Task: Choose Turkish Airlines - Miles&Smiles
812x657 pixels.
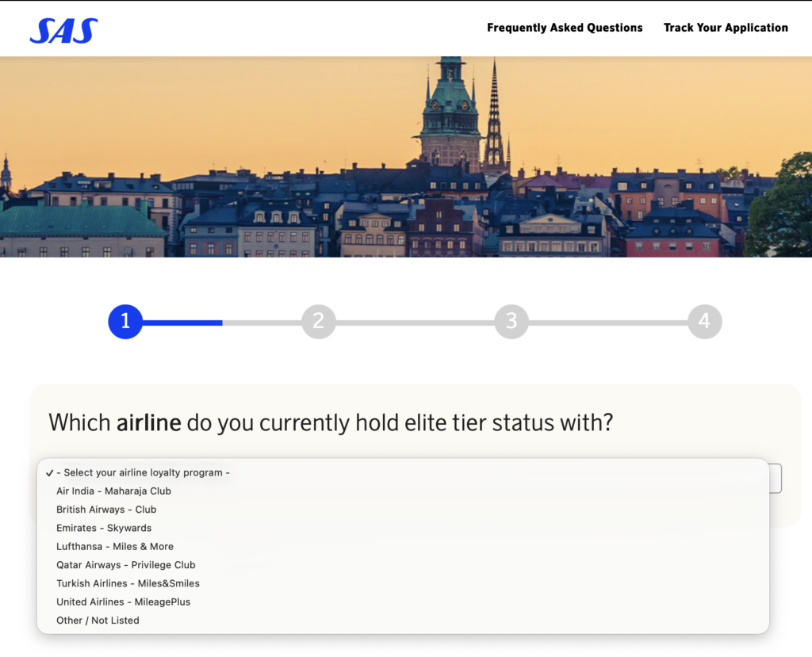Action: tap(403, 583)
